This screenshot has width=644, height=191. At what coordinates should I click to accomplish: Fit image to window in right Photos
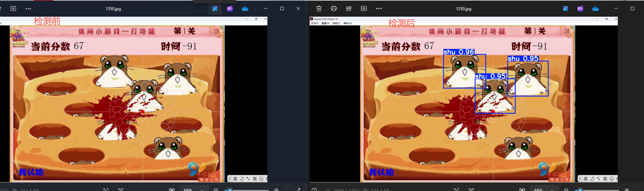522,189
